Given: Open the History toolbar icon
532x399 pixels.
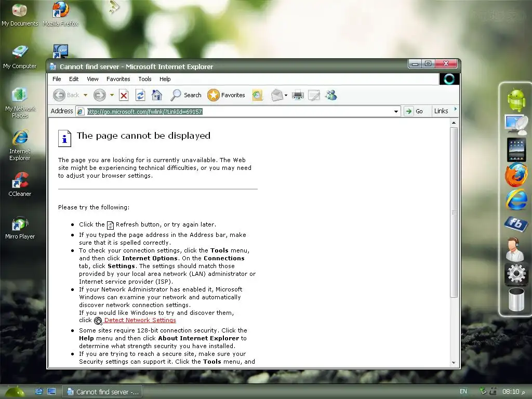Looking at the screenshot, I should 258,96.
